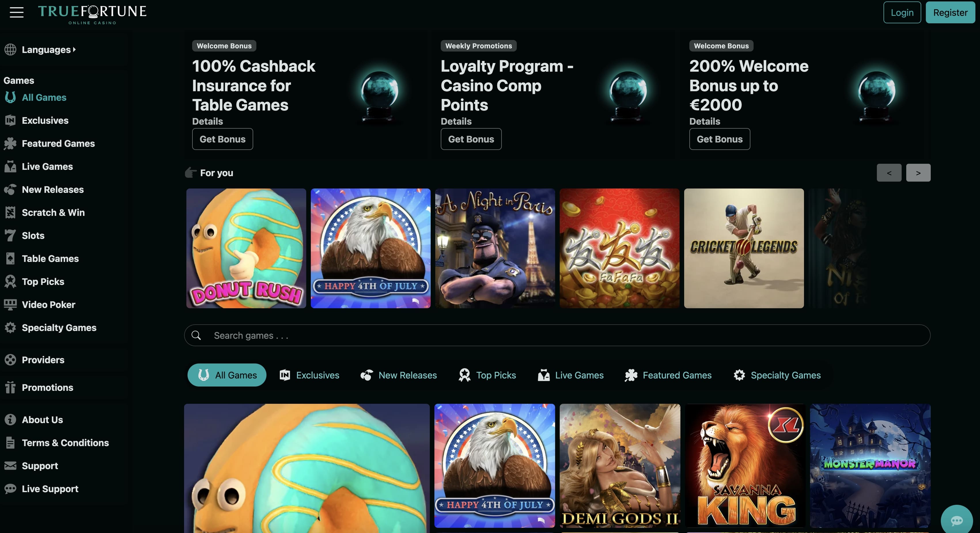Viewport: 980px width, 533px height.
Task: Click the About Us info icon
Action: pos(10,420)
